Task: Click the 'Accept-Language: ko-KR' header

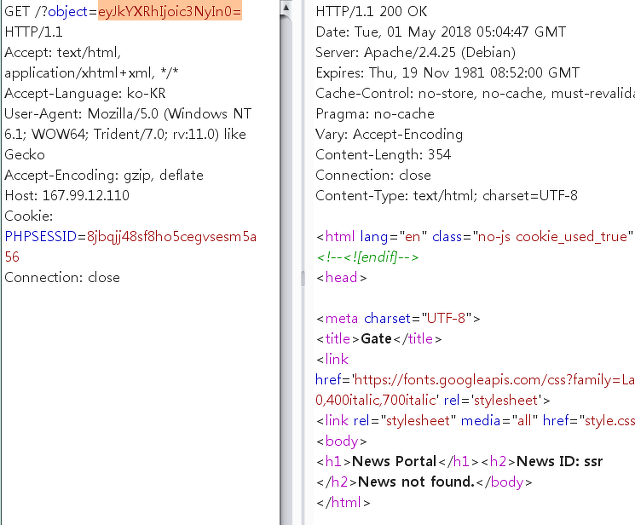Action: pyautogui.click(x=85, y=94)
